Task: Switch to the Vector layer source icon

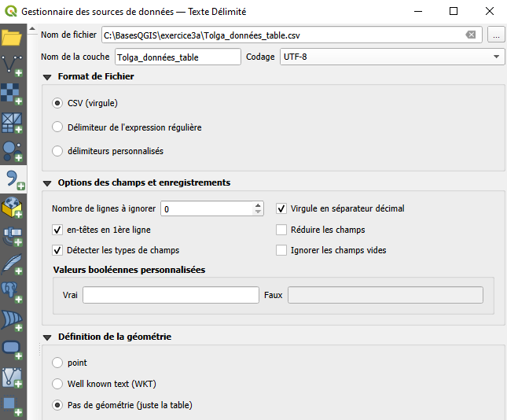Action: 13,66
